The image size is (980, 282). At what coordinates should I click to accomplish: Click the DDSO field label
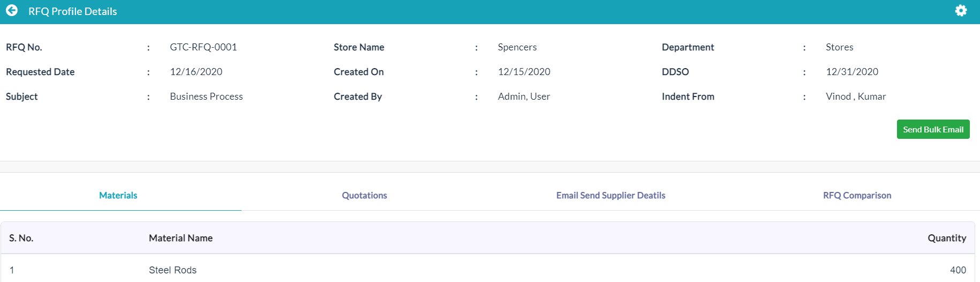675,72
